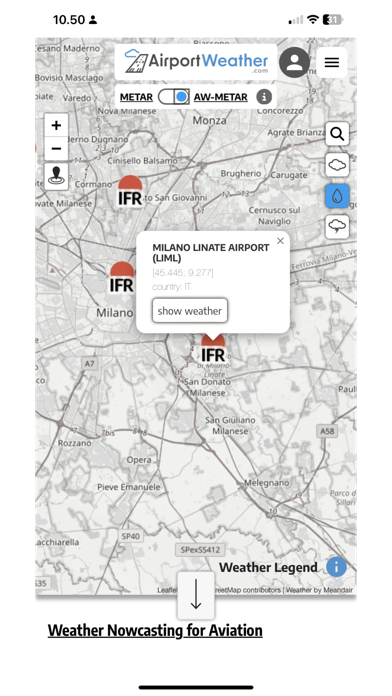Image resolution: width=392 pixels, height=696 pixels.
Task: Open Weather Nowcasting for Aviation link
Action: pos(155,630)
